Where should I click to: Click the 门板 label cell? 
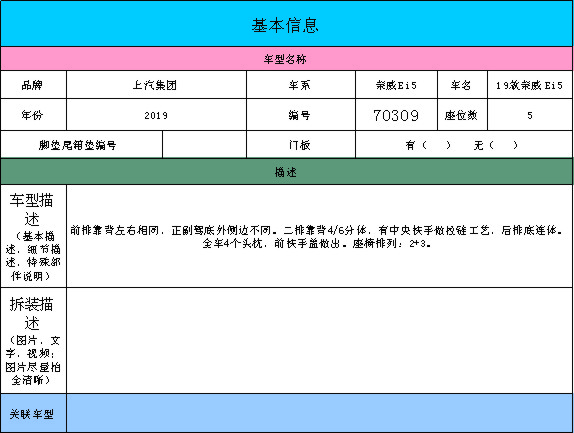pos(301,145)
